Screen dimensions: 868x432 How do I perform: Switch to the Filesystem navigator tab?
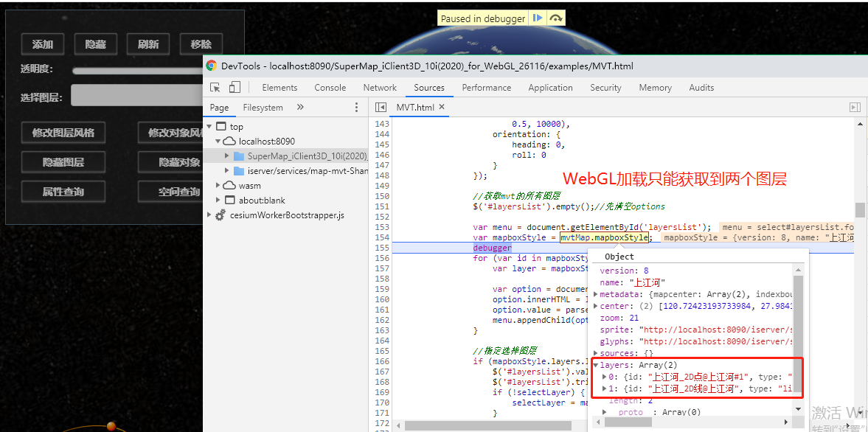pos(263,108)
